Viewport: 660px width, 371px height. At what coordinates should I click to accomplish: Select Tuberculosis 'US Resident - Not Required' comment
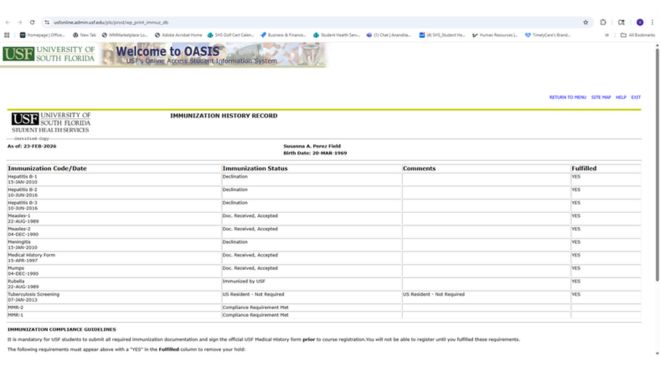pos(434,294)
